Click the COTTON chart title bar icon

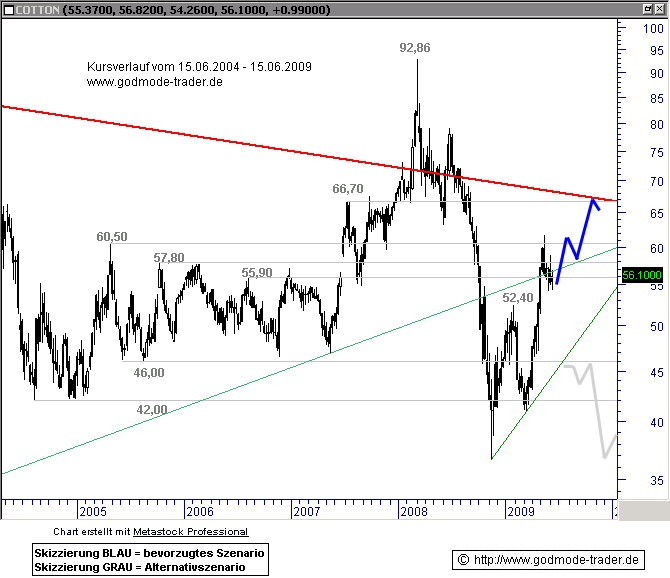pos(9,10)
